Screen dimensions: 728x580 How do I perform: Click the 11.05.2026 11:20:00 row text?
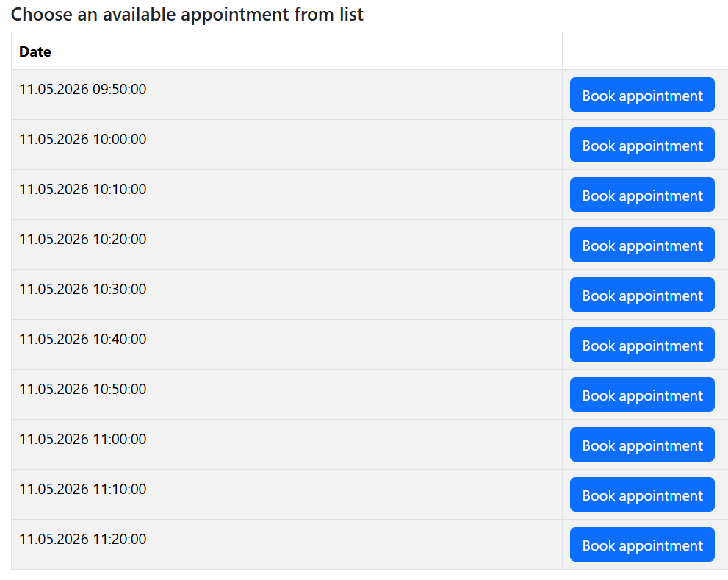coord(83,540)
